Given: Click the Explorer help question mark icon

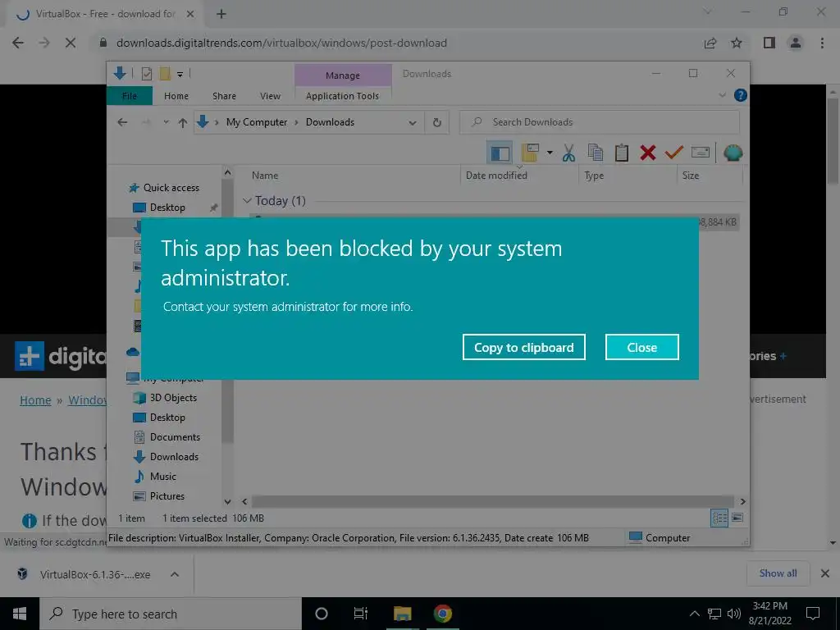Looking at the screenshot, I should (x=741, y=95).
